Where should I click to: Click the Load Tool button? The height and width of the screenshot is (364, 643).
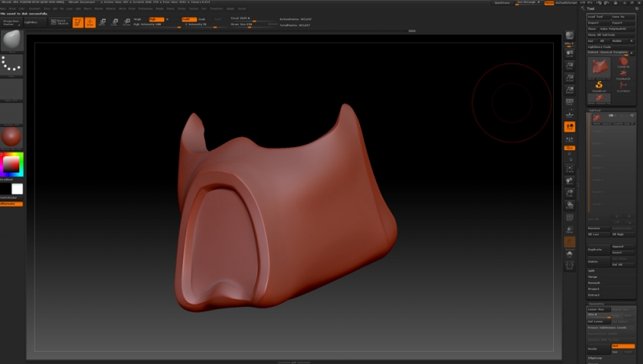point(598,16)
